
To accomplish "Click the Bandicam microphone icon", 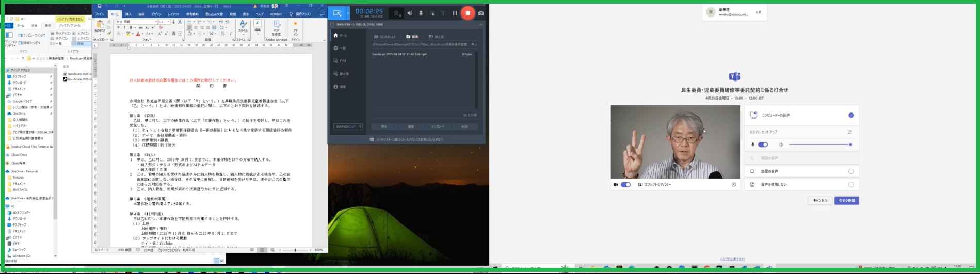I will point(421,13).
